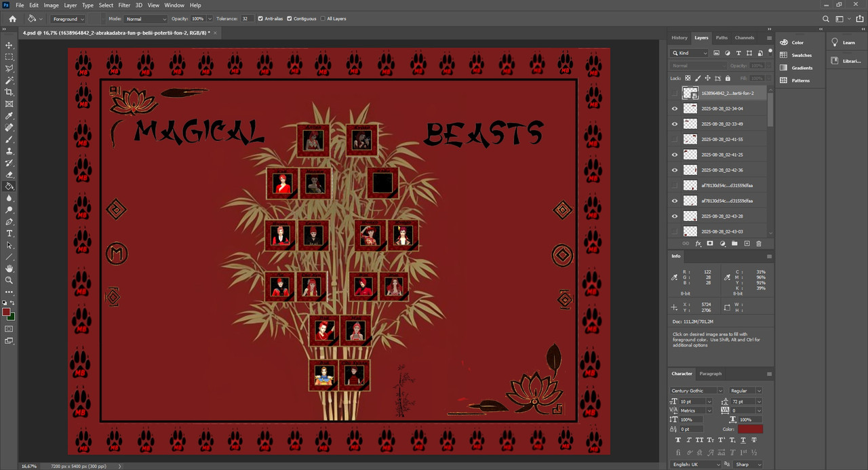Select the Zoom tool
This screenshot has height=470, width=868.
(9, 280)
